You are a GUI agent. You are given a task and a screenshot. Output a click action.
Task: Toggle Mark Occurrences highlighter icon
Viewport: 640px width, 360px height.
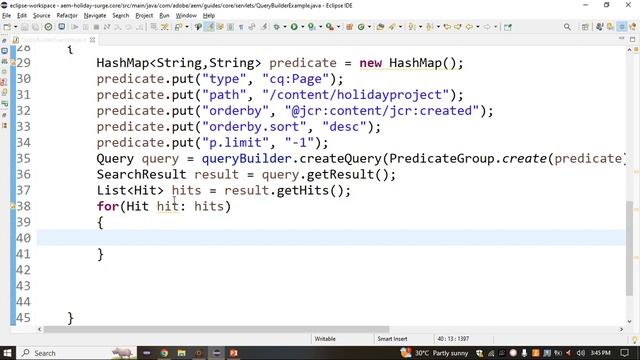click(210, 27)
